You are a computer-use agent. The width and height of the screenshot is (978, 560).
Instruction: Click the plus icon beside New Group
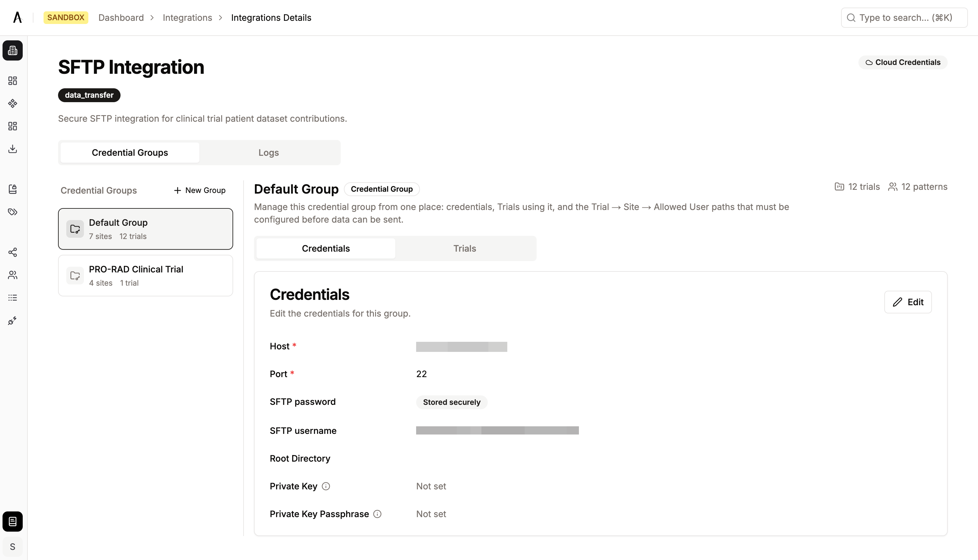(x=177, y=190)
